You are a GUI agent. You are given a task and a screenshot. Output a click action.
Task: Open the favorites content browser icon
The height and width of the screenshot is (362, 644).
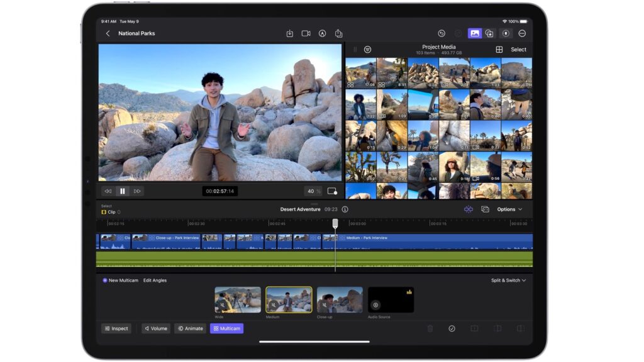489,34
